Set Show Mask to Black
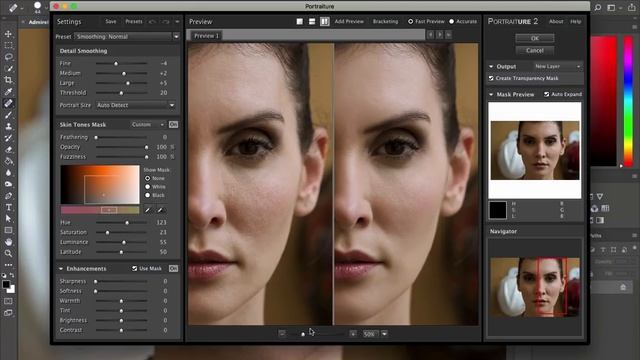Screen dimensions: 640x360 147,196
